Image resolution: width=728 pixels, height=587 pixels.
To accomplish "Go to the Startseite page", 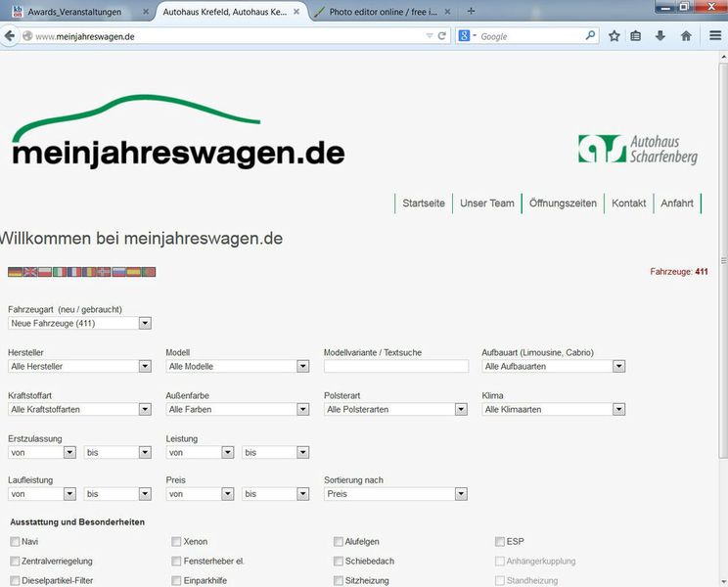I will pyautogui.click(x=424, y=203).
